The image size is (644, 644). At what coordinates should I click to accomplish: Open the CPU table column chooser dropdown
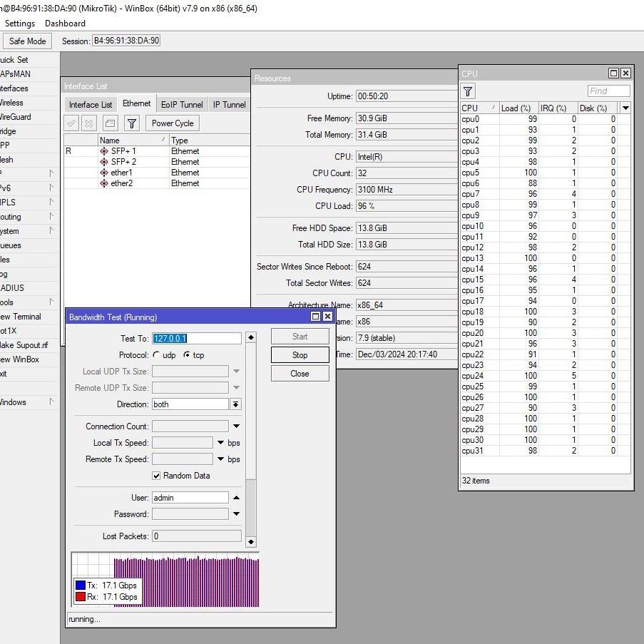point(625,108)
